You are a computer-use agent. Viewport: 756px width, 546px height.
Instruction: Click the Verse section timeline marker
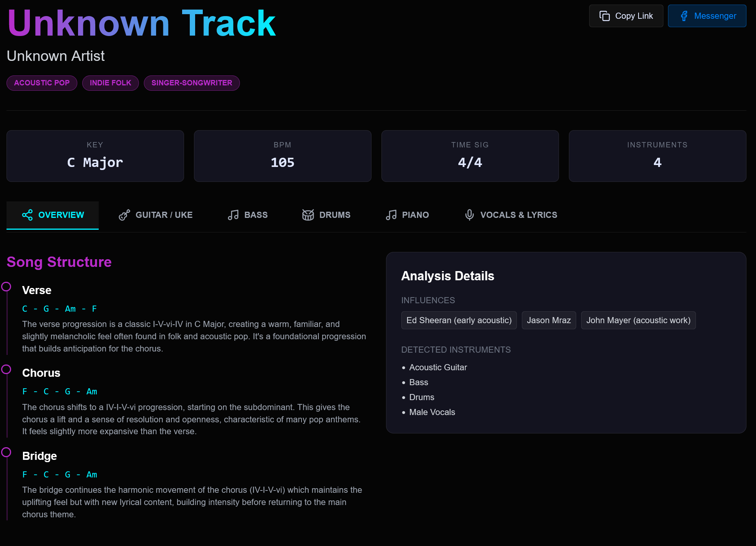pyautogui.click(x=6, y=286)
